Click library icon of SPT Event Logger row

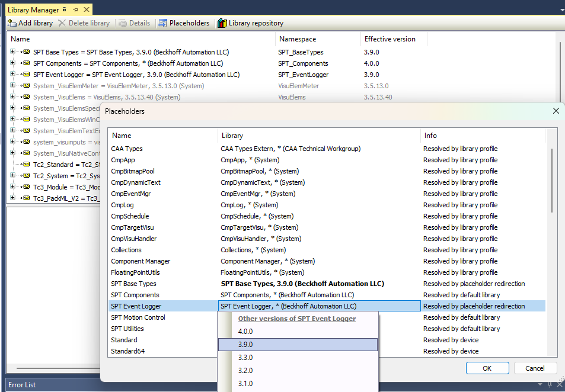click(x=26, y=75)
